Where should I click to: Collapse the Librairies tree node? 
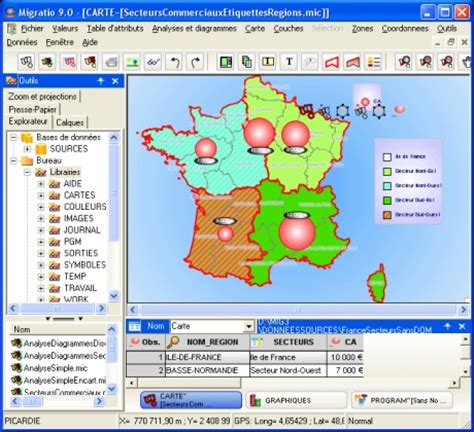pyautogui.click(x=27, y=172)
